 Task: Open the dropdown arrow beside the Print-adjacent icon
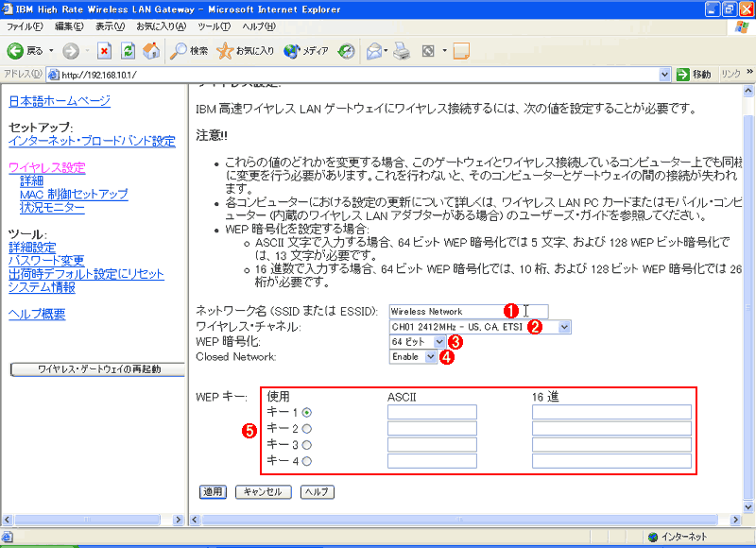pyautogui.click(x=444, y=51)
